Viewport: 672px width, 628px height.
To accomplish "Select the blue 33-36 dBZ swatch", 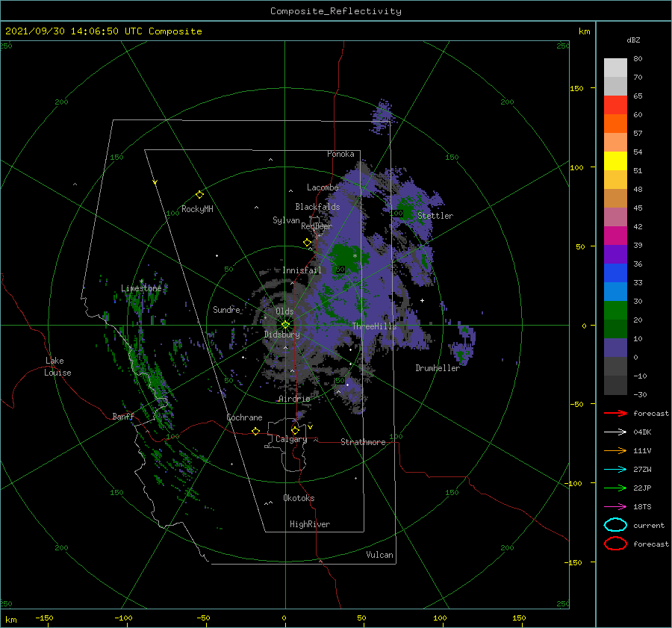I will pyautogui.click(x=615, y=273).
